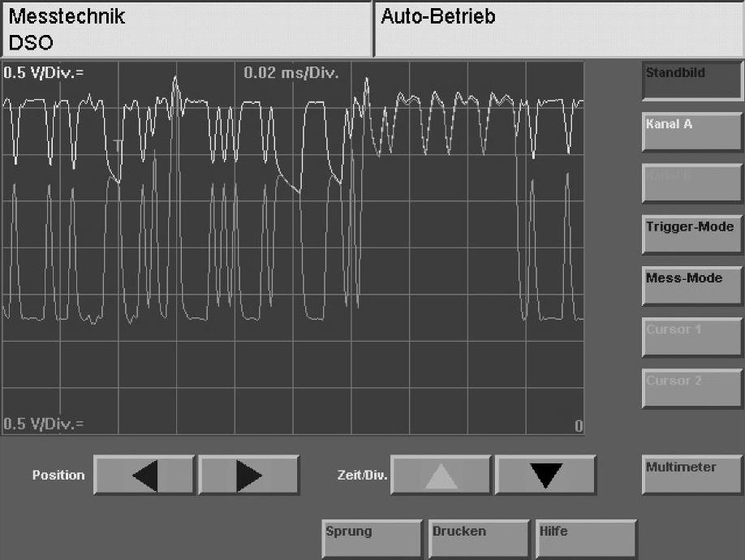This screenshot has width=745, height=560.
Task: Select the greyed-out Kanal B button
Action: pyautogui.click(x=691, y=183)
